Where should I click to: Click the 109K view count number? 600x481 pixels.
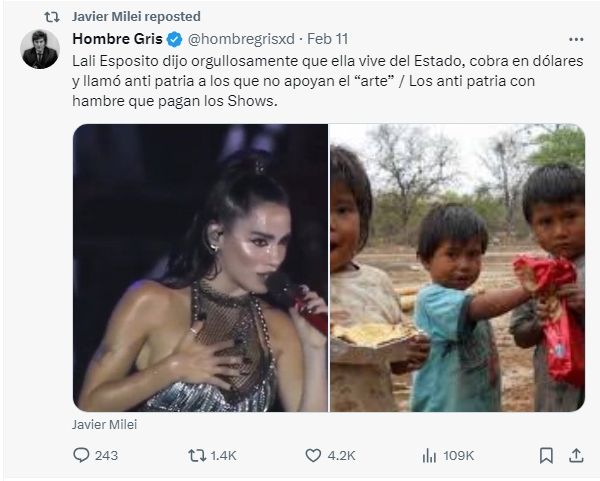tap(458, 455)
